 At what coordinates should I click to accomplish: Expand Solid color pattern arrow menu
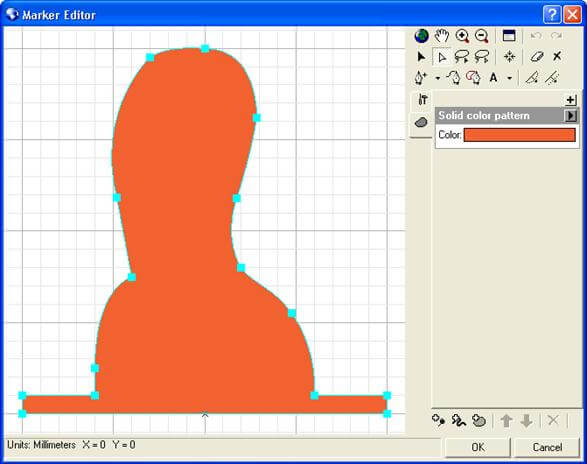click(x=570, y=116)
